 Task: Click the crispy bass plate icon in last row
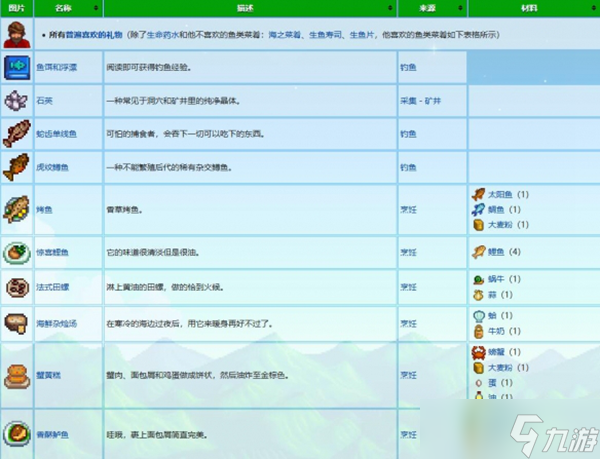pos(17,434)
